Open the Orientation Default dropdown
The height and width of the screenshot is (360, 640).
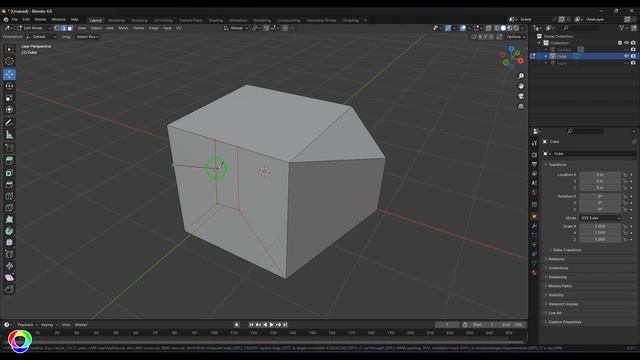click(x=41, y=37)
